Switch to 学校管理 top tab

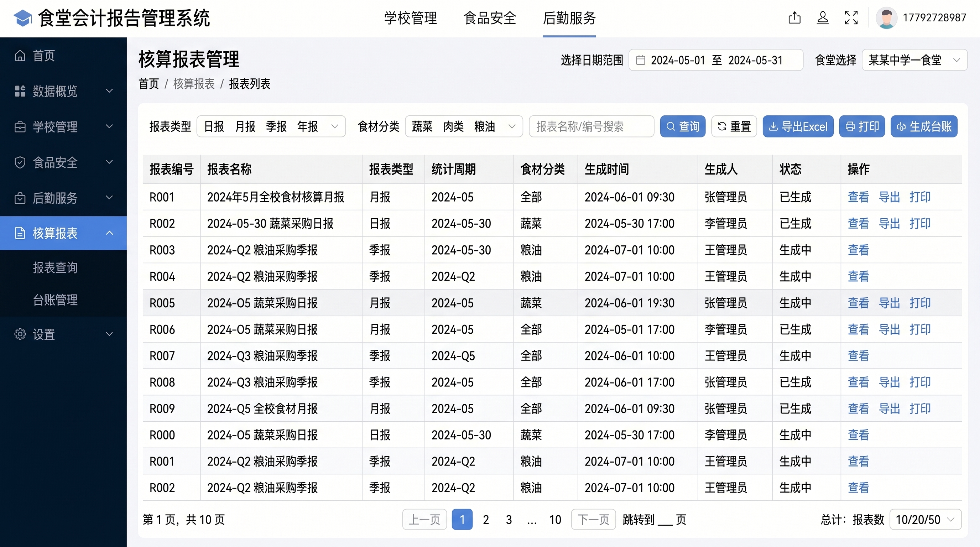[x=411, y=18]
